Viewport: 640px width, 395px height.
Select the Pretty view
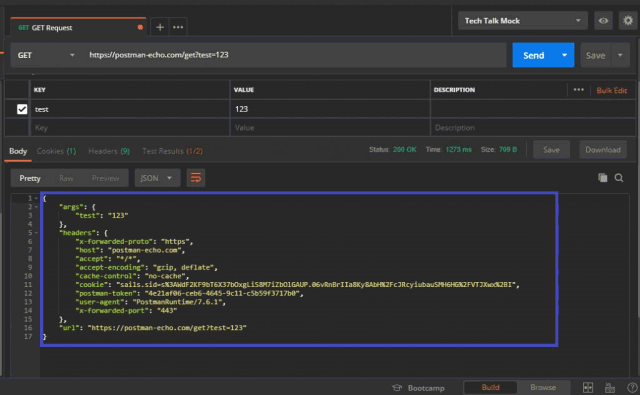pos(30,178)
